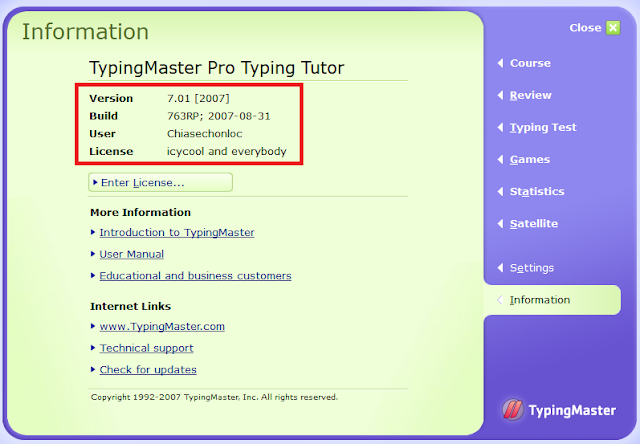Screen dimensions: 640x444
Task: Close the Information window with the X icon
Action: coord(613,28)
